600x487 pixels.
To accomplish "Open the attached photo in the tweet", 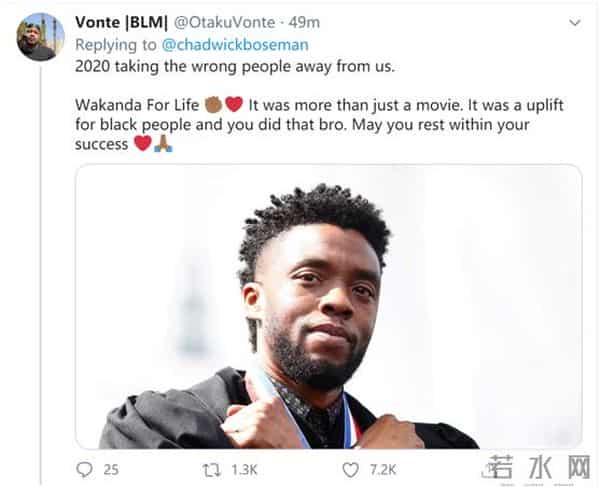I will point(328,306).
